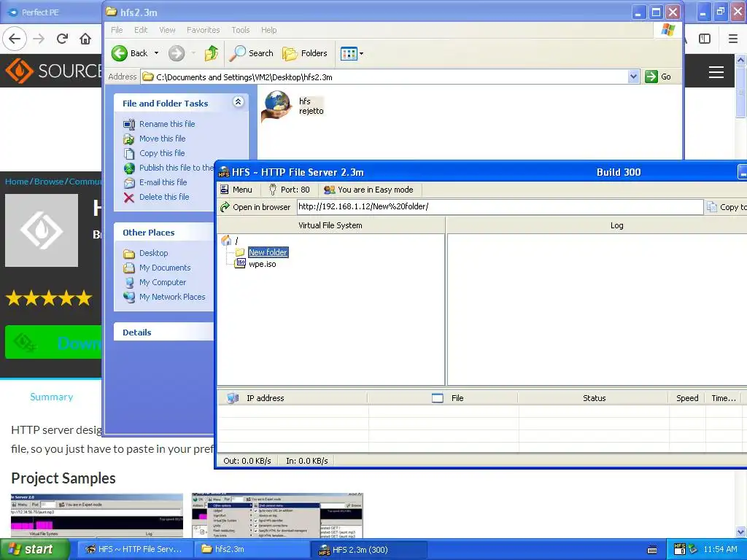Switch to hfs2.3m taskbar item
Viewport: 747px width, 560px height.
pos(252,550)
